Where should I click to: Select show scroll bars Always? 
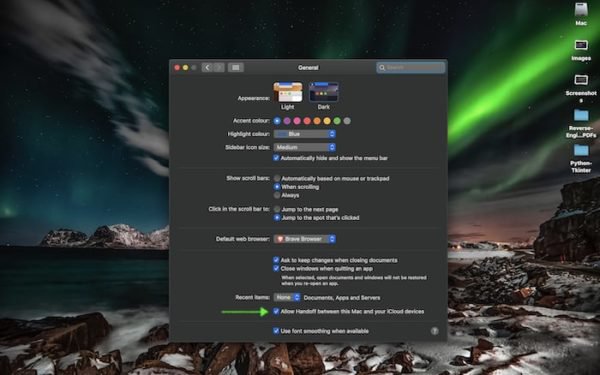277,195
